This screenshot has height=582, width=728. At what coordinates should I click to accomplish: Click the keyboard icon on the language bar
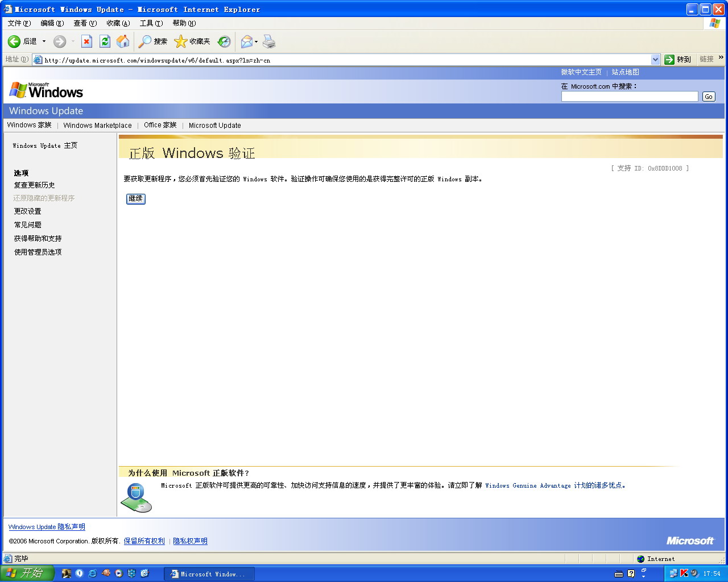619,573
